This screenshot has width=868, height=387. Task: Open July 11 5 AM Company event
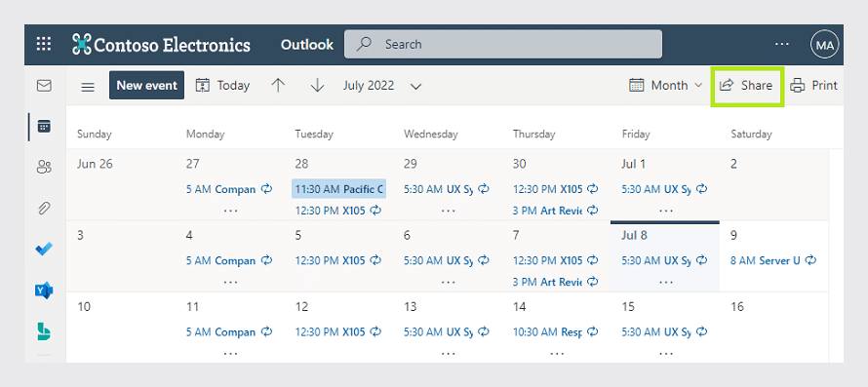coord(229,332)
